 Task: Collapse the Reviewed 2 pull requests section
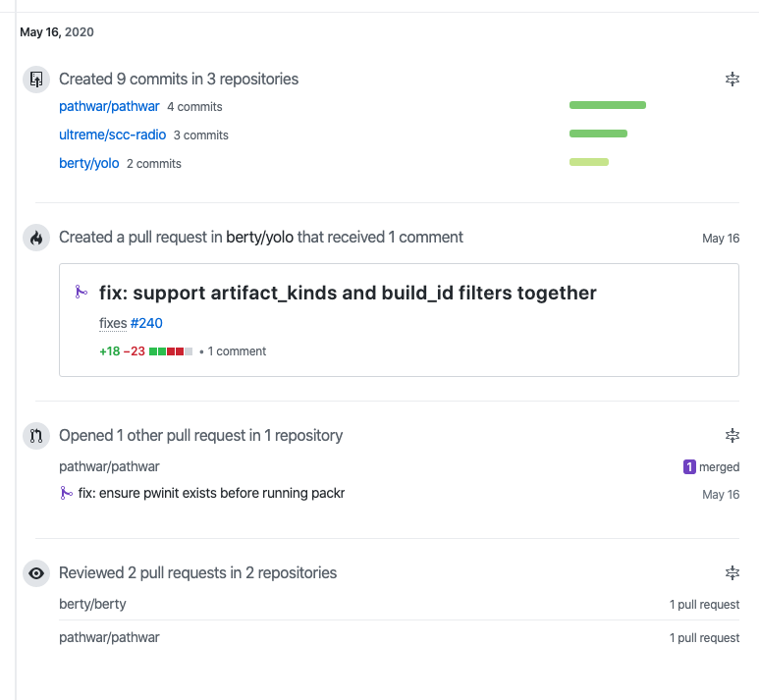[732, 573]
